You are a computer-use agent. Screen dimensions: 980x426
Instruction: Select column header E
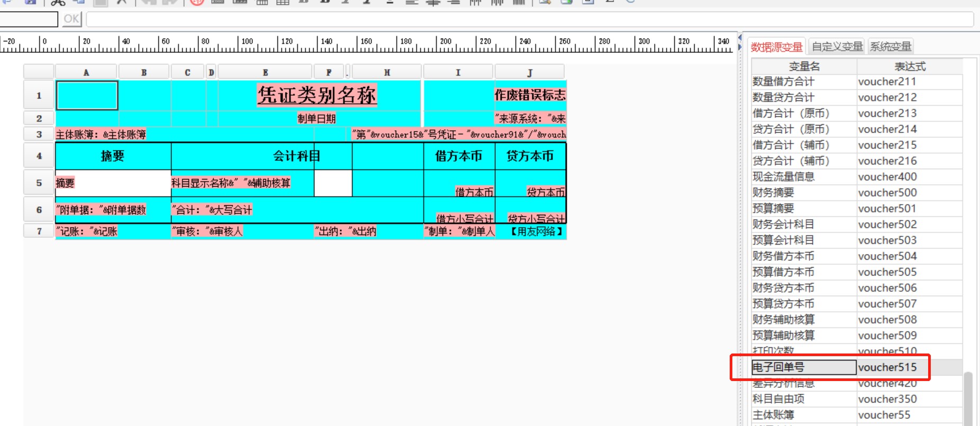(265, 72)
